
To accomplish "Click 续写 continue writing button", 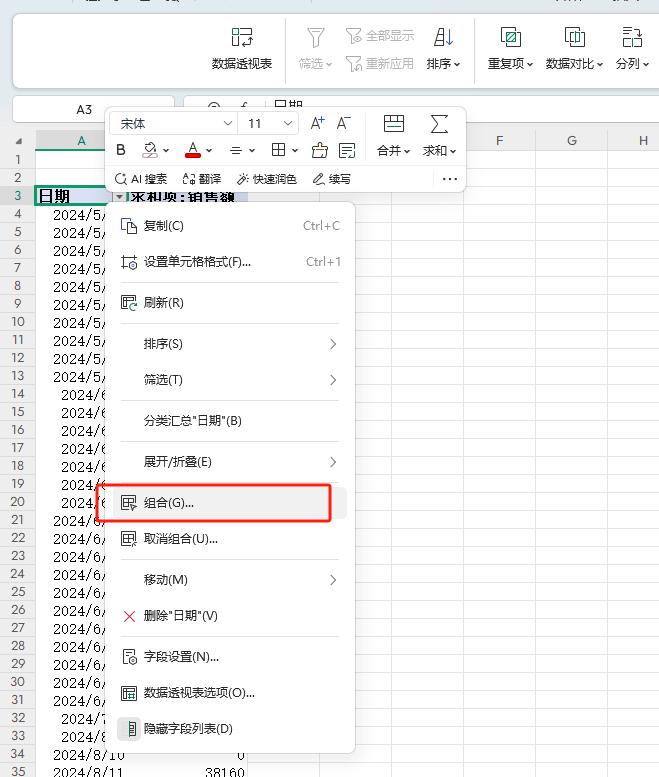I will point(331,179).
